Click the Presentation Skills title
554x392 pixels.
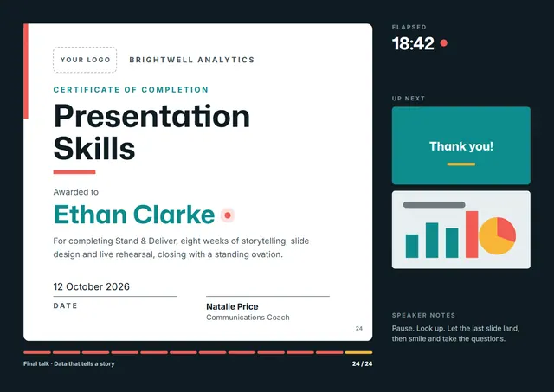coord(151,132)
